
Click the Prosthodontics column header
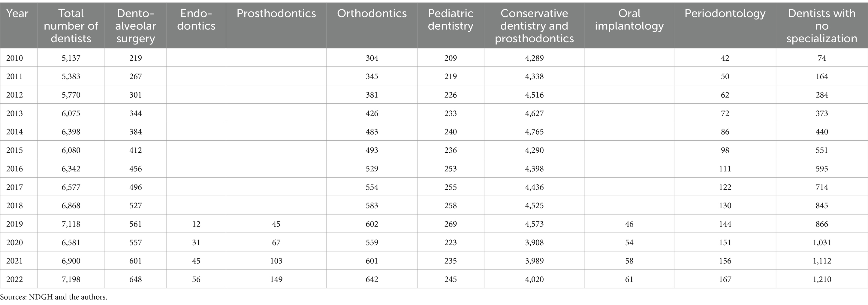coord(276,14)
